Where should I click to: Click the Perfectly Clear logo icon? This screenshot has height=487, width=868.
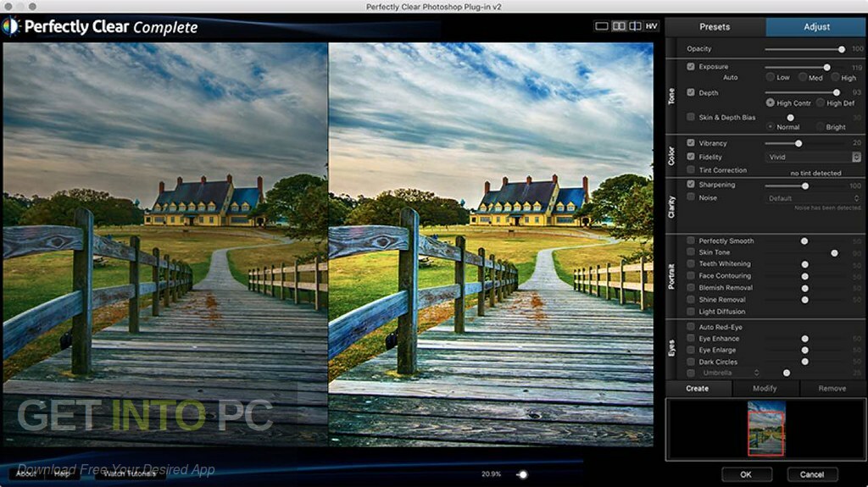[10, 26]
